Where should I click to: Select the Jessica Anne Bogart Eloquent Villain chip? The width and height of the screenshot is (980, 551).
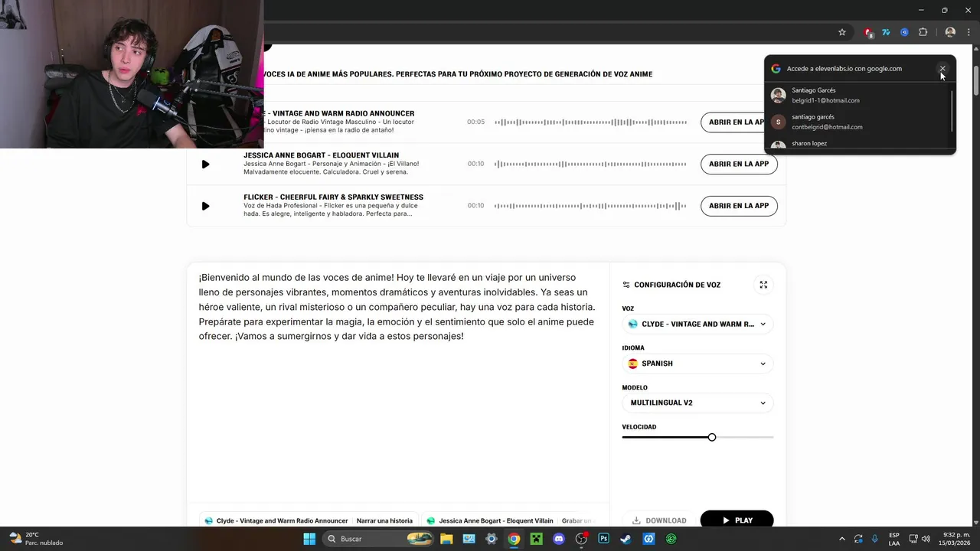(x=490, y=520)
